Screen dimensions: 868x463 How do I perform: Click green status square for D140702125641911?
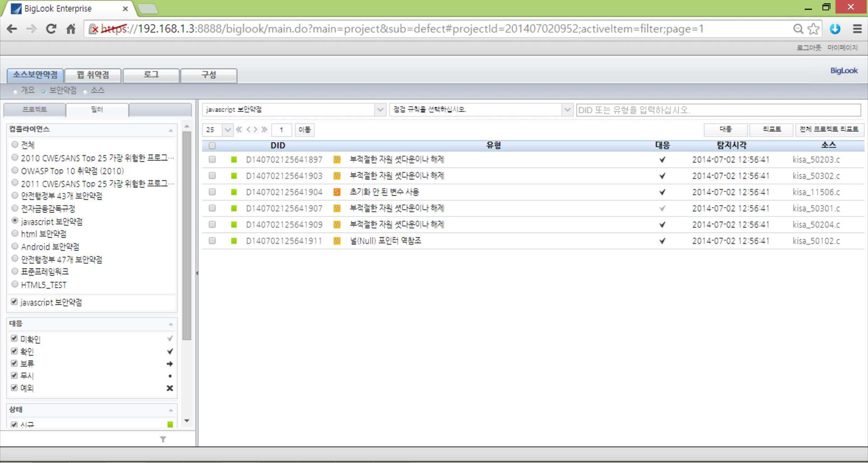[x=234, y=241]
